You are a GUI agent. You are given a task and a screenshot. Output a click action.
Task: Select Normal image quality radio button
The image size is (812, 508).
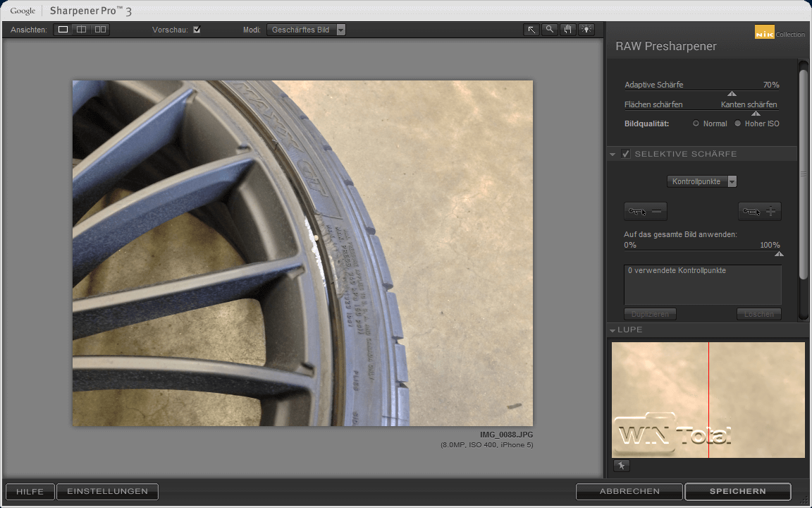coord(696,123)
